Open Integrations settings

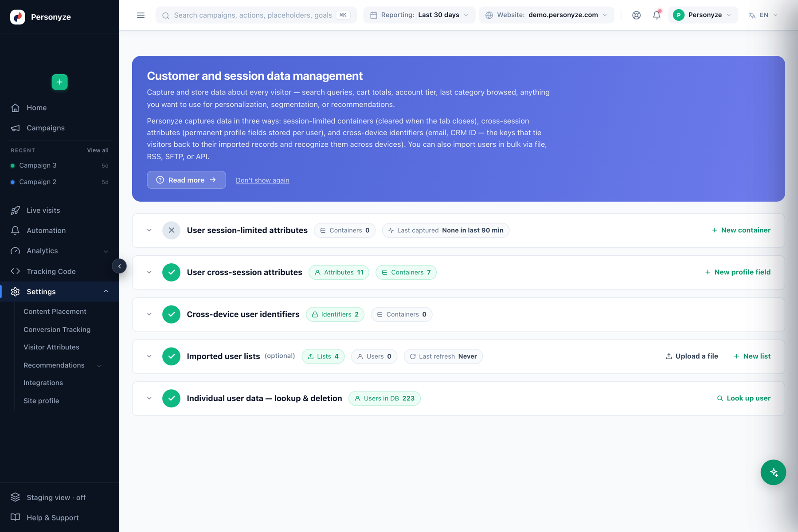pos(43,383)
